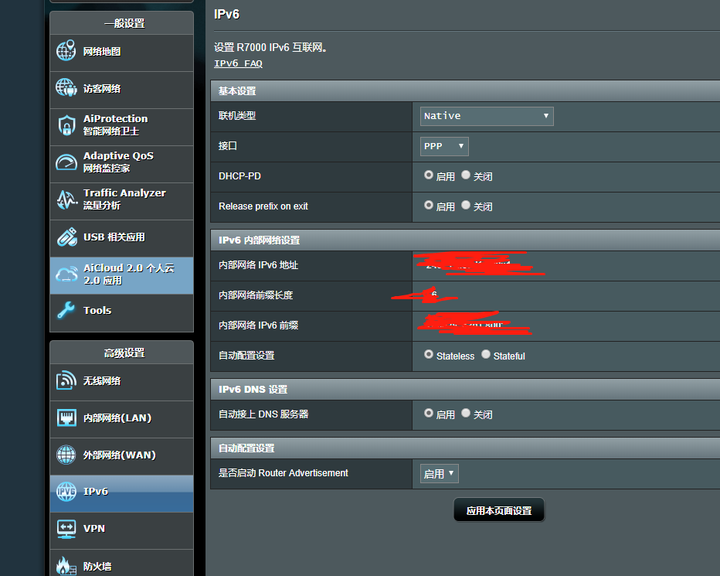Open the USB application (USB 相关应用) icon

pyautogui.click(x=66, y=237)
